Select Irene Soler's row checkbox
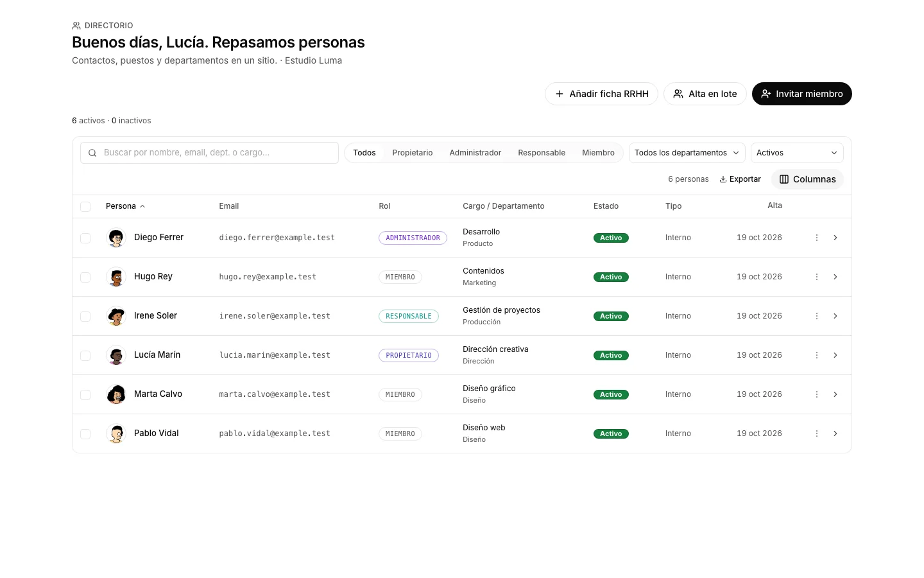The height and width of the screenshot is (578, 924). (x=85, y=316)
